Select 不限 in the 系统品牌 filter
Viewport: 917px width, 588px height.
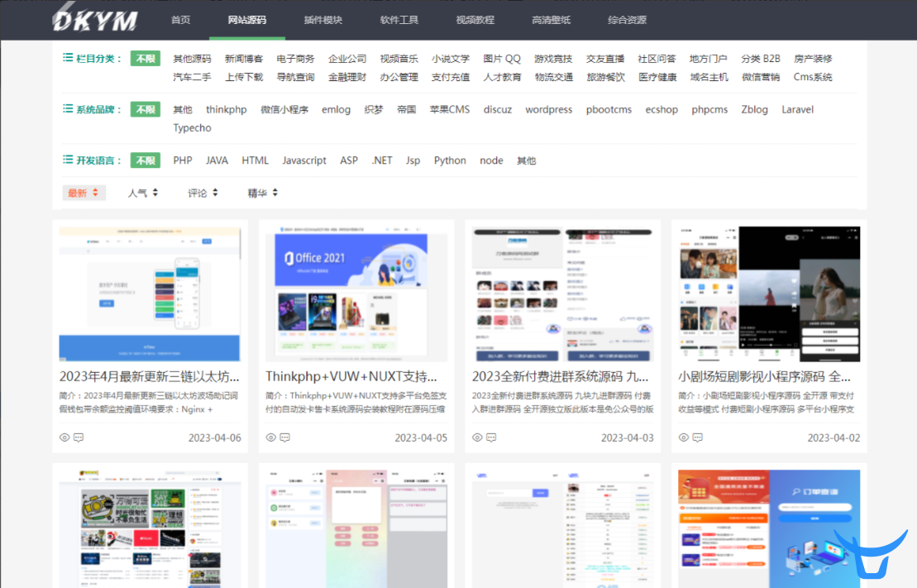(145, 109)
